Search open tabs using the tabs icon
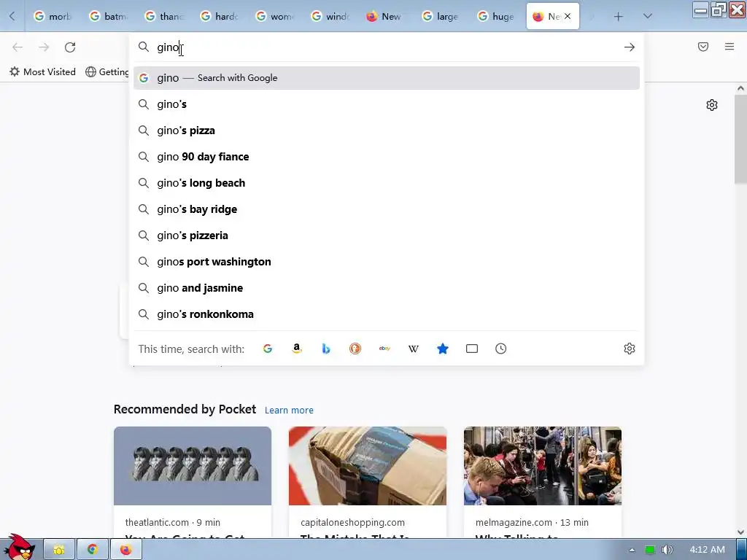The image size is (747, 560). [472, 349]
